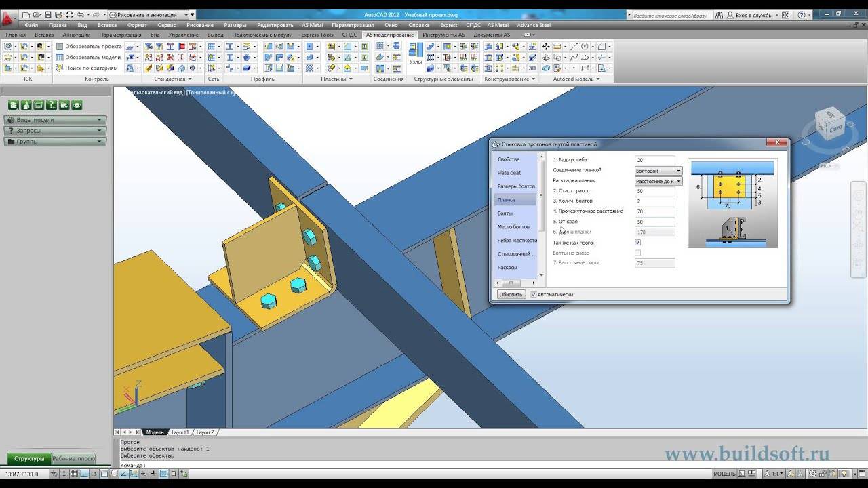Click the 3D icon in Конструирование panel
This screenshot has height=488, width=868.
coord(532,68)
